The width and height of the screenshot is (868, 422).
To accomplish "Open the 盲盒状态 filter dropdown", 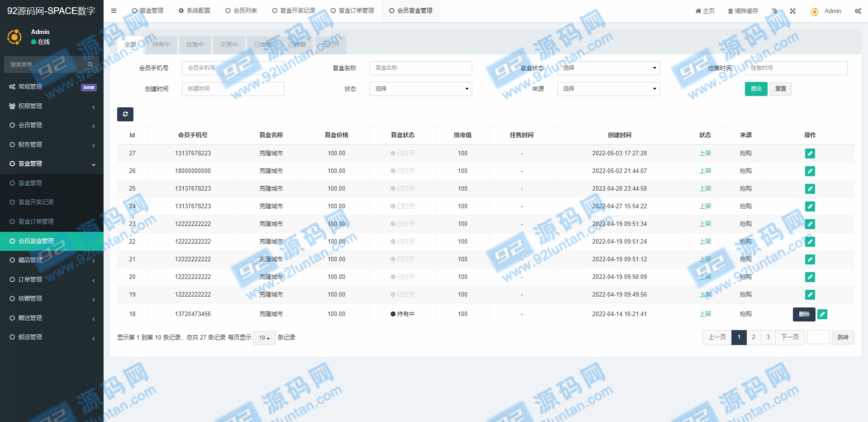I will click(608, 68).
